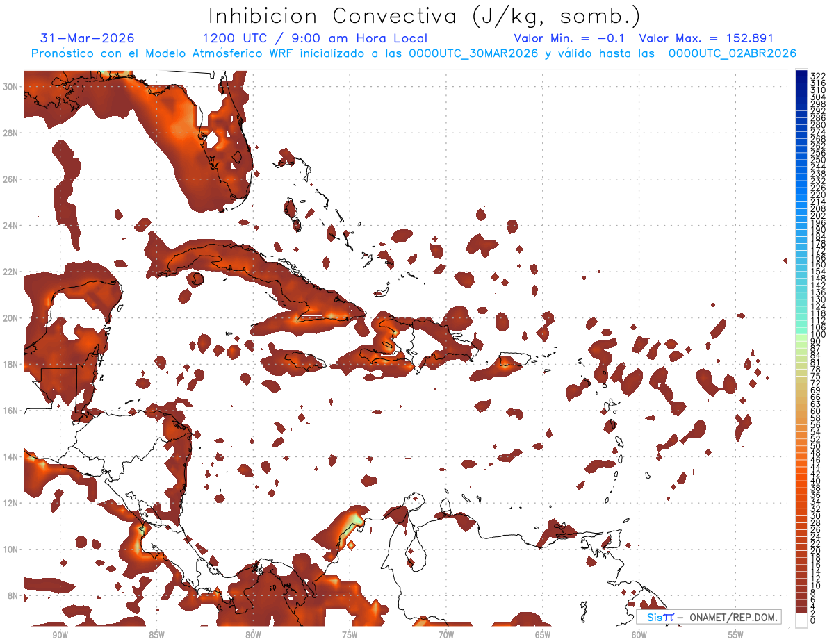Click the 0000UTC_02ABR2026 valid-until timestamp
The width and height of the screenshot is (834, 644).
(x=733, y=53)
